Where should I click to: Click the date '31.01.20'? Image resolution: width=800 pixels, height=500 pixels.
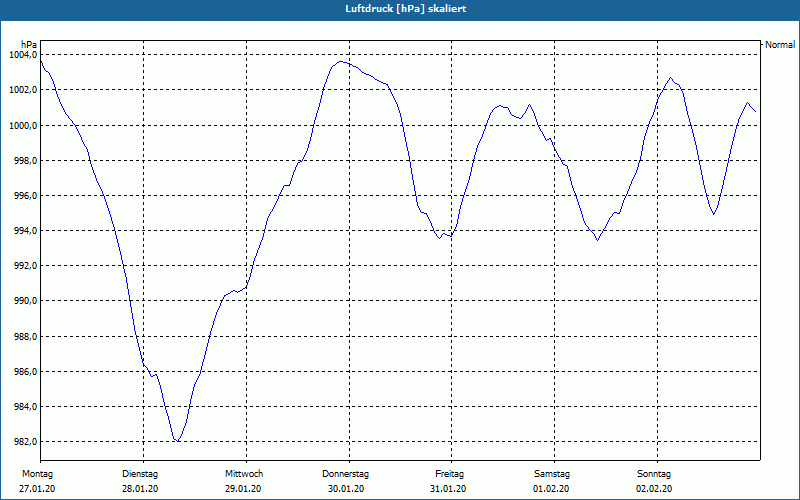(448, 489)
